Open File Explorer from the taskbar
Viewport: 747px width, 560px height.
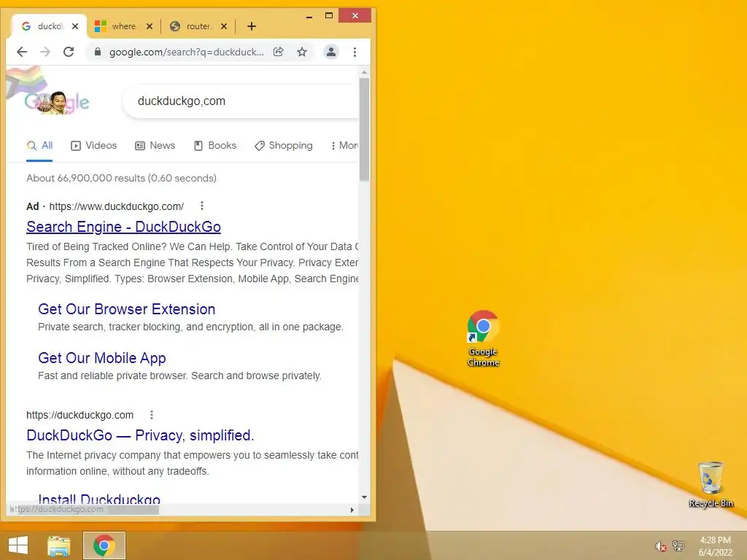[59, 545]
